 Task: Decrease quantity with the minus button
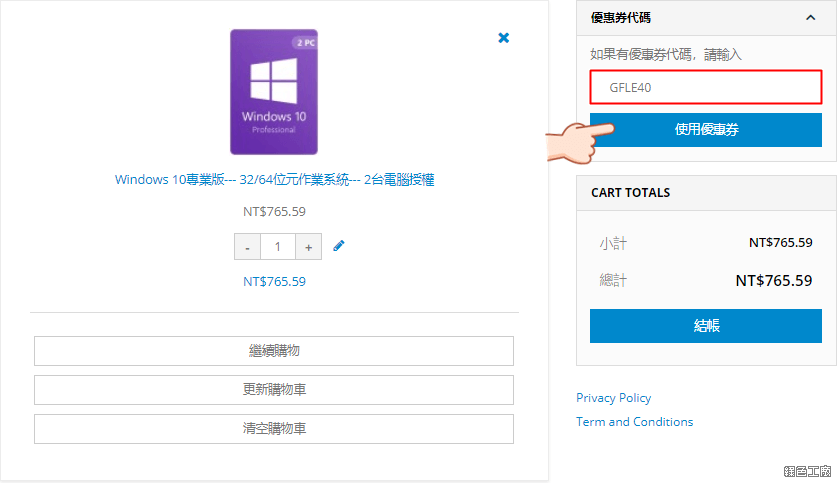(x=247, y=247)
